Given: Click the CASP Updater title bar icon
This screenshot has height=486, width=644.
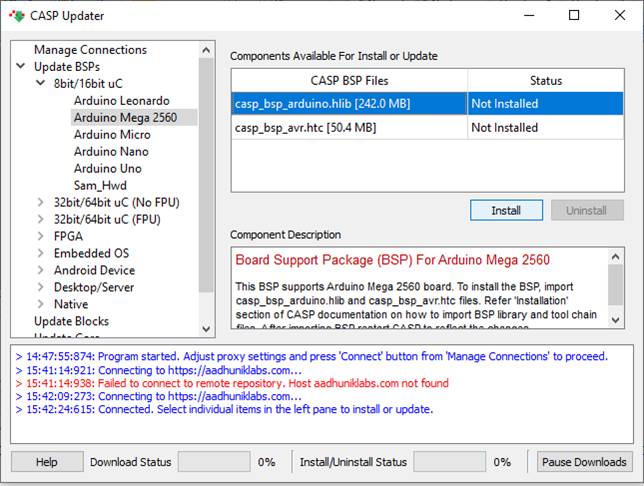Looking at the screenshot, I should pyautogui.click(x=16, y=16).
